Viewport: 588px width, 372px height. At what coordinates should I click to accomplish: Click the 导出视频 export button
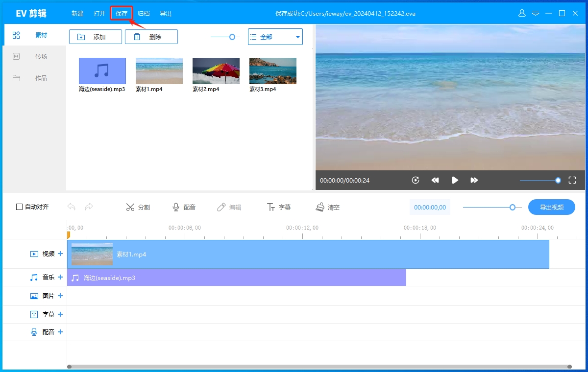coord(551,207)
